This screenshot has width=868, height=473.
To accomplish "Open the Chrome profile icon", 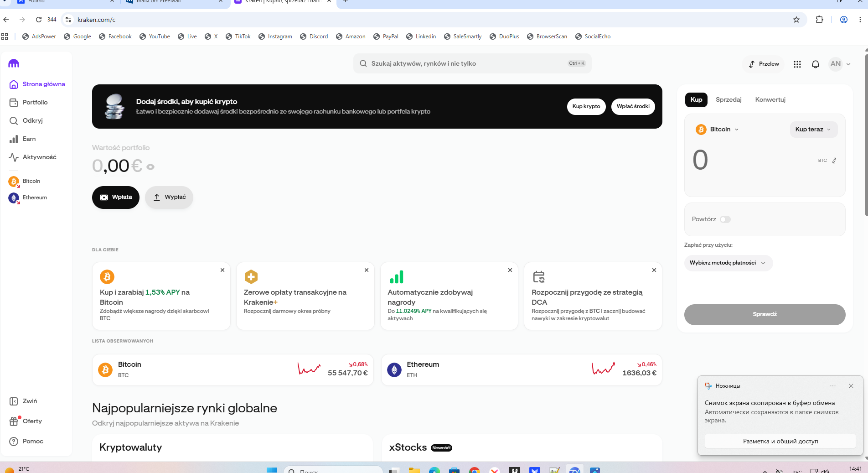I will click(x=844, y=20).
